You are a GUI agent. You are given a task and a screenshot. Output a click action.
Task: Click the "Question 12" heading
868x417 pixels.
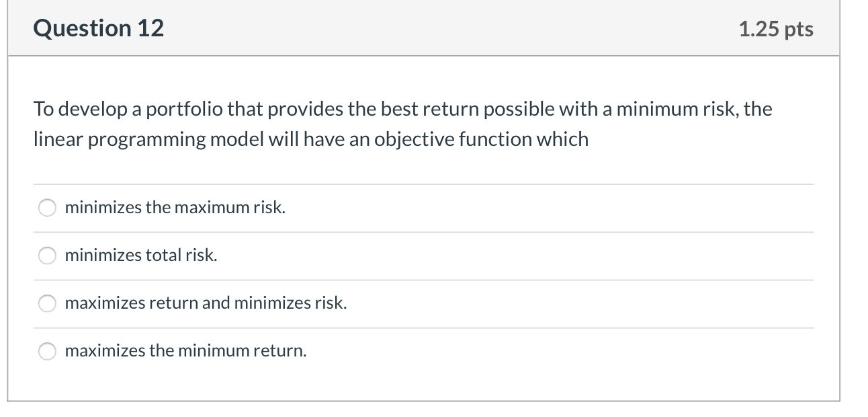coord(99,28)
